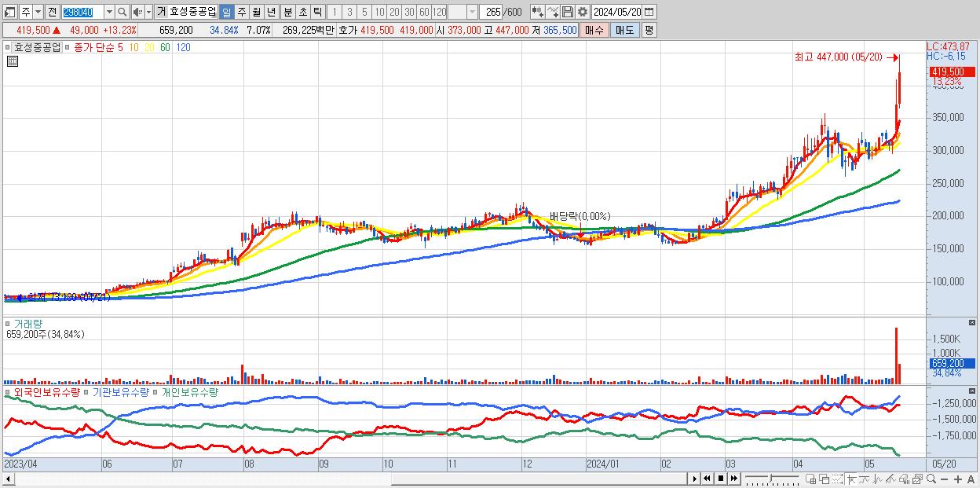Toggle the 거래량 indicator marker
Viewport: 980px width, 488px height.
point(9,323)
